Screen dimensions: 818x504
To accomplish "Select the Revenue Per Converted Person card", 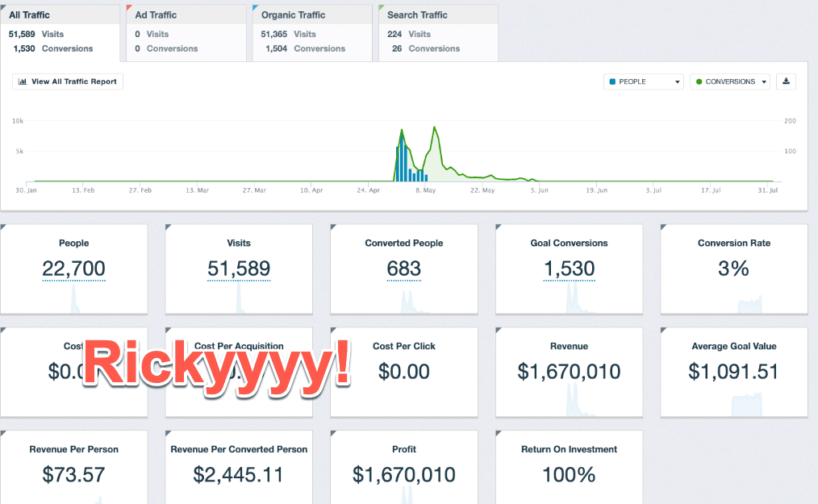I will click(239, 467).
